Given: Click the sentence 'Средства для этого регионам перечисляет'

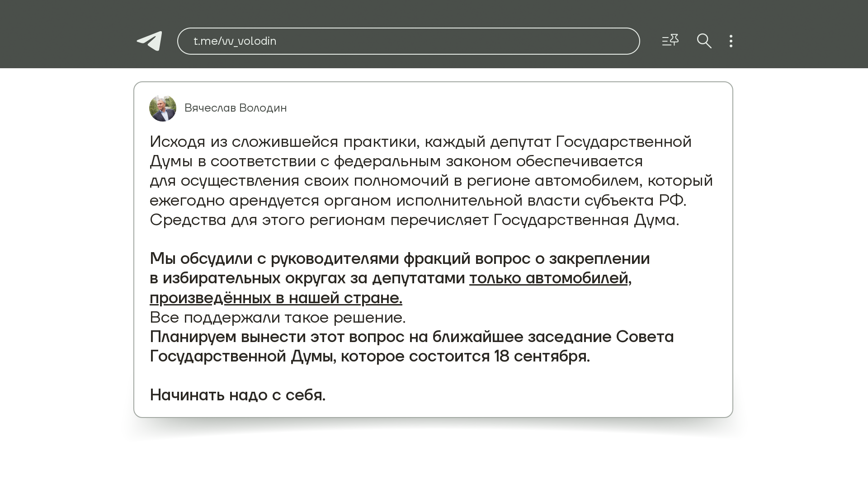Looking at the screenshot, I should [414, 220].
